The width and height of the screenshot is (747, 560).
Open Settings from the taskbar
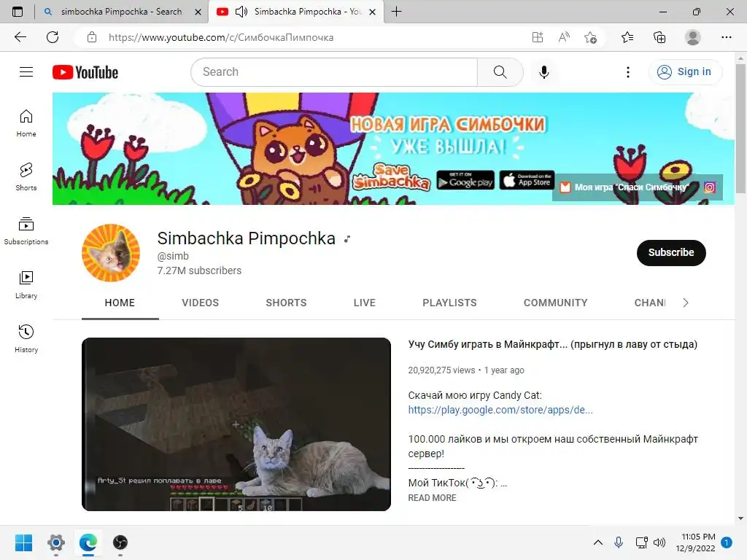tap(55, 542)
